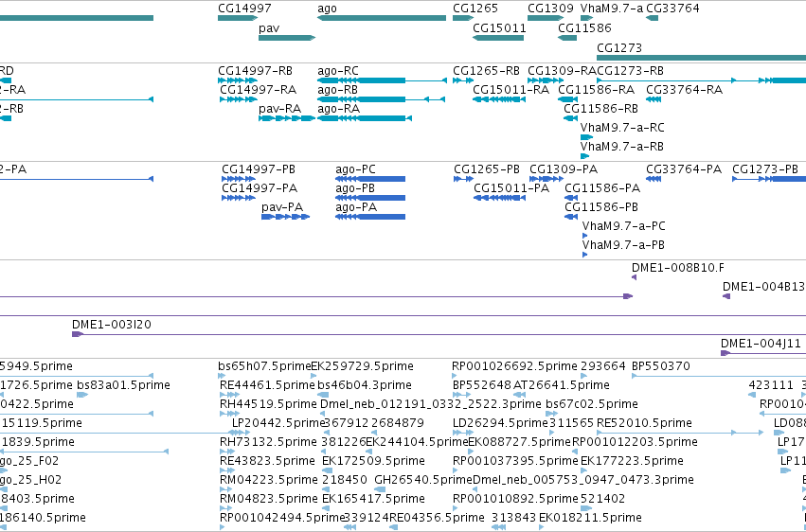This screenshot has height=532, width=806.
Task: Click protein CG11586-PA
Action: (x=572, y=198)
